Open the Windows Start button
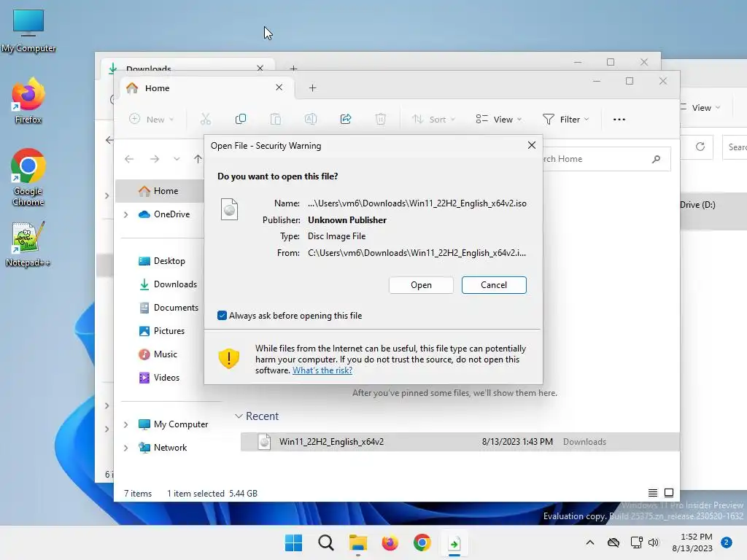Image resolution: width=747 pixels, height=560 pixels. click(x=293, y=542)
